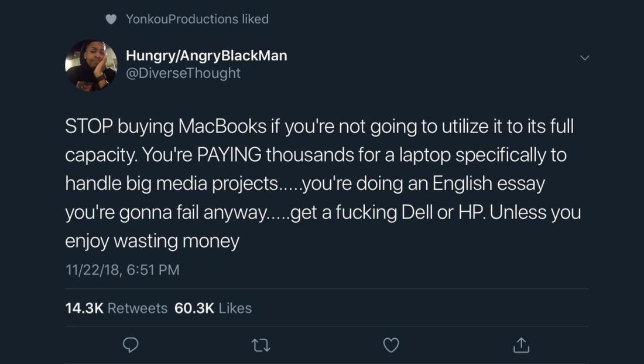View the 60.3K Likes list
Image resolution: width=644 pixels, height=364 pixels.
[x=213, y=308]
